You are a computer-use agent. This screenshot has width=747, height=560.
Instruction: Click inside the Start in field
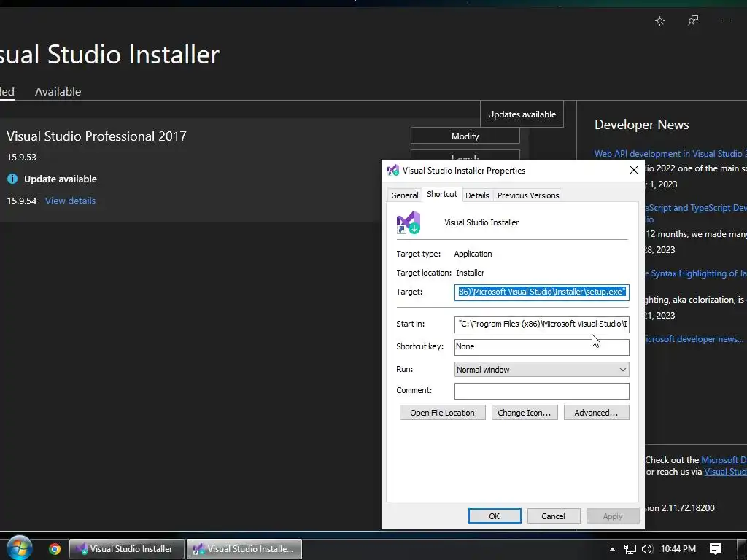[542, 324]
